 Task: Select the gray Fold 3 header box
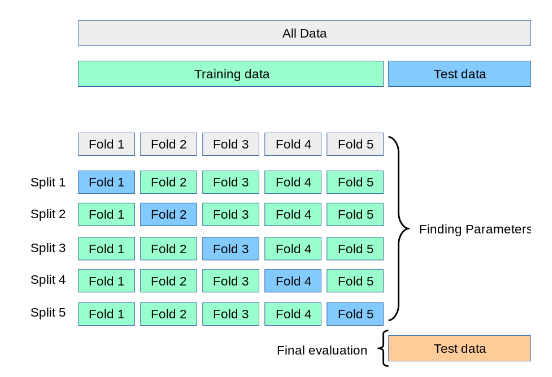click(231, 144)
